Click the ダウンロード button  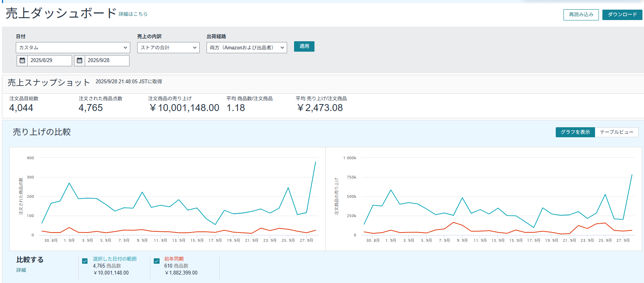pyautogui.click(x=622, y=15)
